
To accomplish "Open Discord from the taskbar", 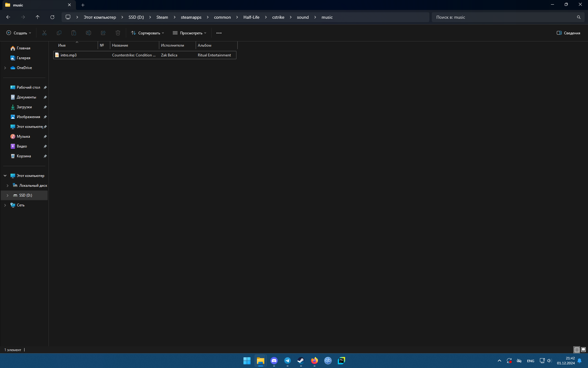I will [274, 361].
